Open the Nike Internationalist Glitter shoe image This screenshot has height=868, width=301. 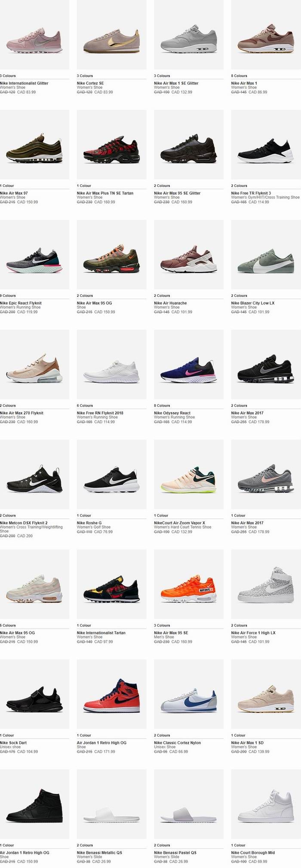(34, 35)
